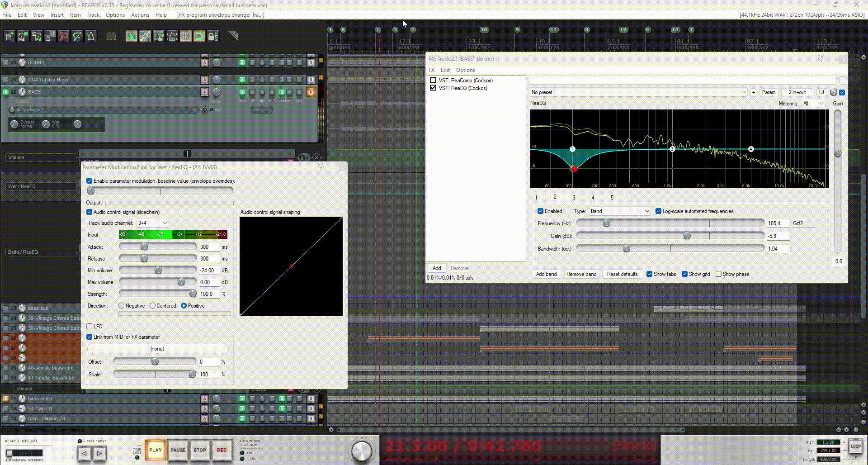Open the (none) link source selector

(x=157, y=349)
